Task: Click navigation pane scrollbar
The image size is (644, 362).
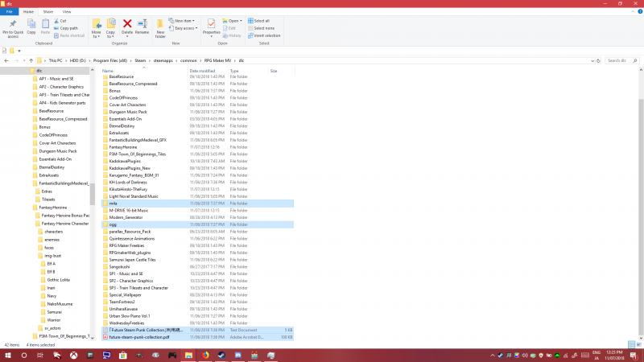Action: click(x=92, y=194)
